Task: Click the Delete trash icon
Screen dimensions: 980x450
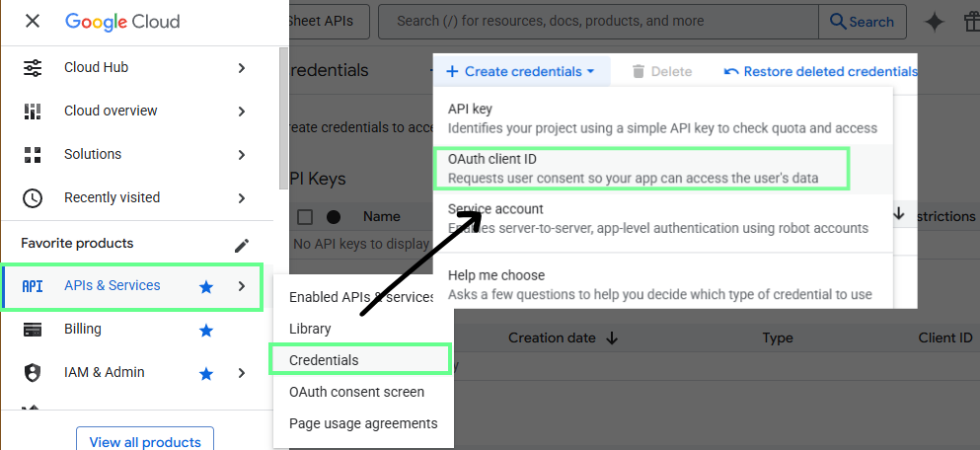Action: 639,71
